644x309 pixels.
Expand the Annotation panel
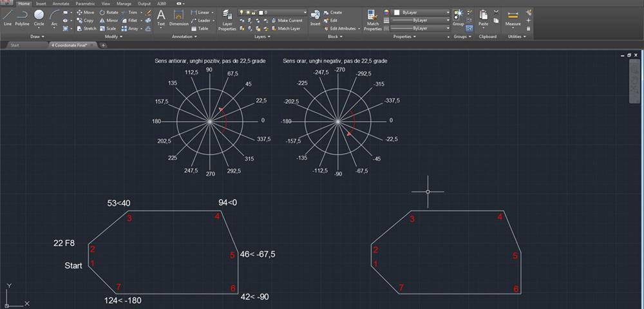coord(184,37)
